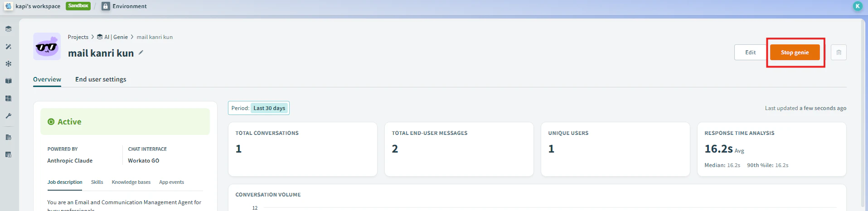Click the 16.2s average response time
The height and width of the screenshot is (211, 868).
coord(718,149)
